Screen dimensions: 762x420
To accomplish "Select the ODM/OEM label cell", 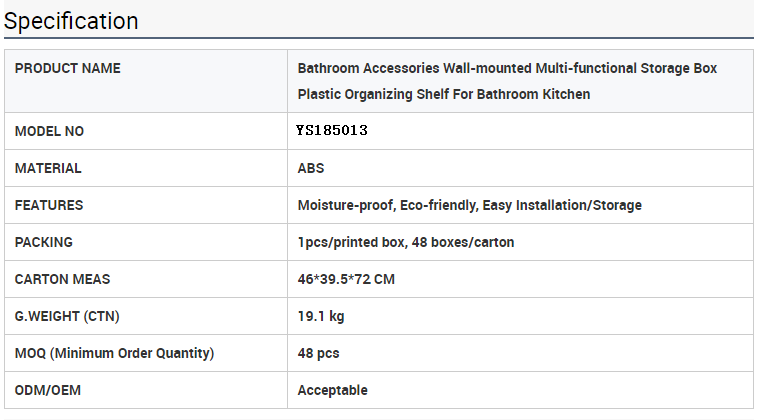I will point(146,390).
